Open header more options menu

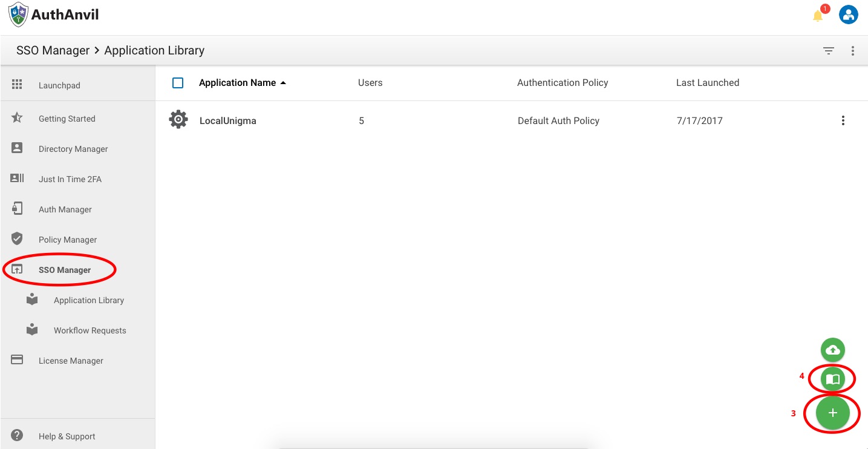pos(853,51)
